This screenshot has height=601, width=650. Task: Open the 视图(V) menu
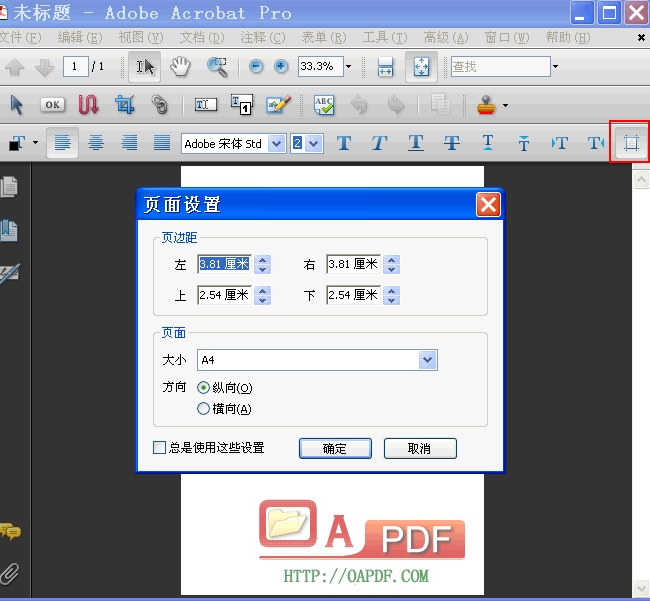pyautogui.click(x=141, y=38)
